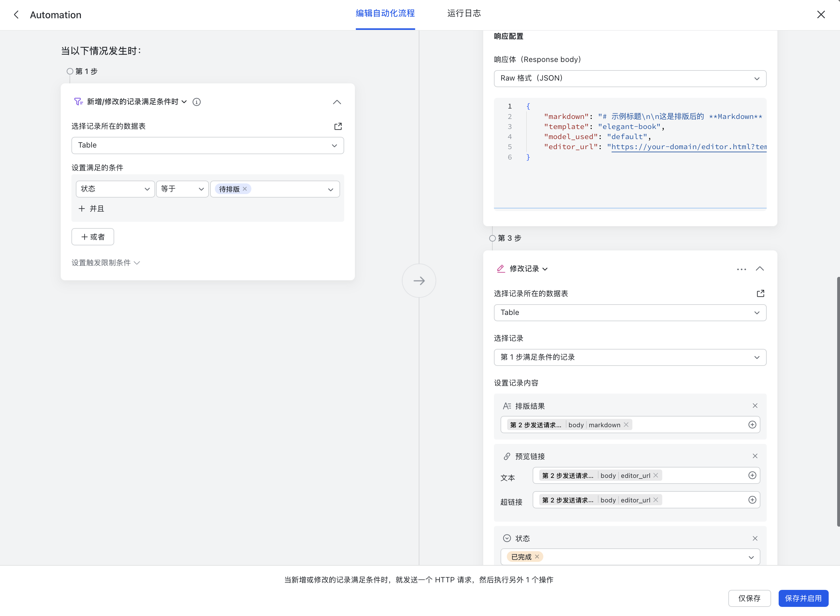The height and width of the screenshot is (616, 840).
Task: Remove the 预览链接 field with its X
Action: pos(755,456)
